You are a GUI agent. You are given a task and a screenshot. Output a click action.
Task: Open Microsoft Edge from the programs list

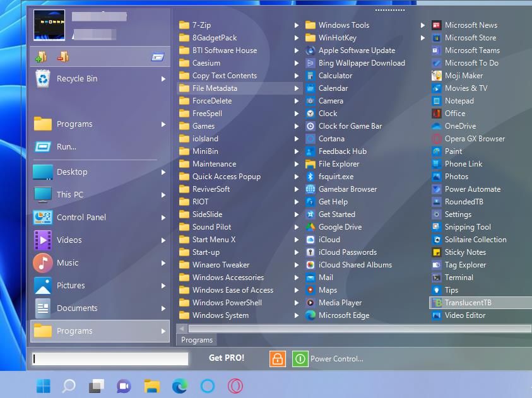click(338, 315)
